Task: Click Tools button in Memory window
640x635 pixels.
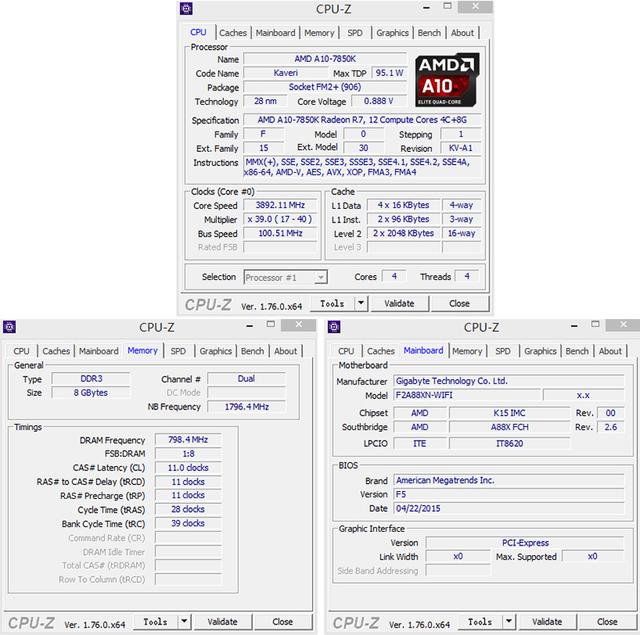Action: tap(156, 621)
